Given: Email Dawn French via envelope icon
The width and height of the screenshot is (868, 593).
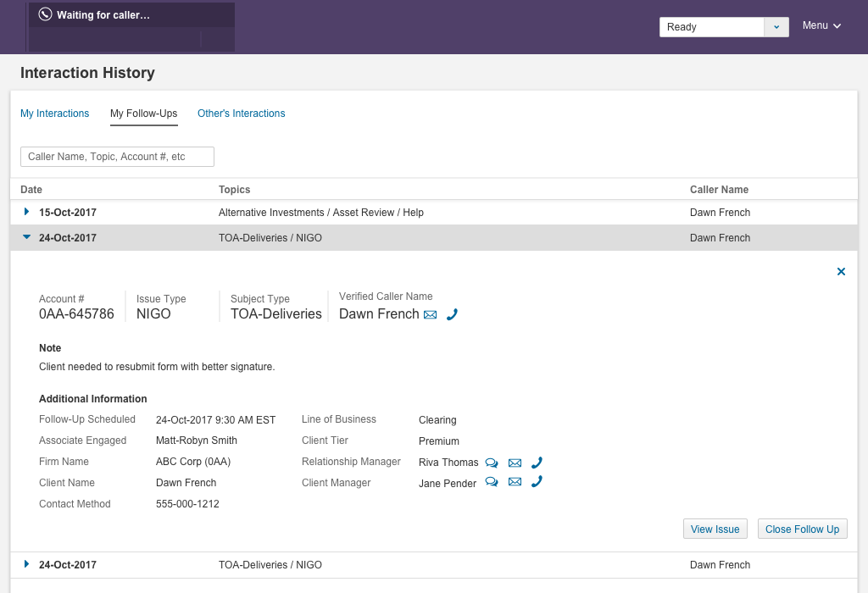Looking at the screenshot, I should (x=430, y=315).
